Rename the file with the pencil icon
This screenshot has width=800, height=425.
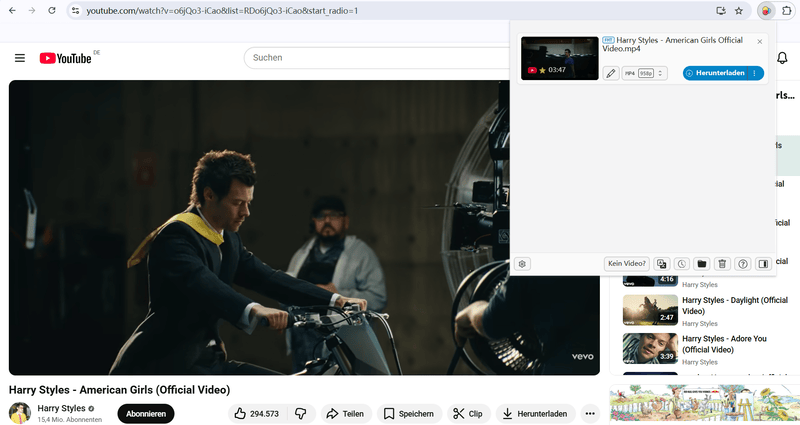tap(611, 73)
